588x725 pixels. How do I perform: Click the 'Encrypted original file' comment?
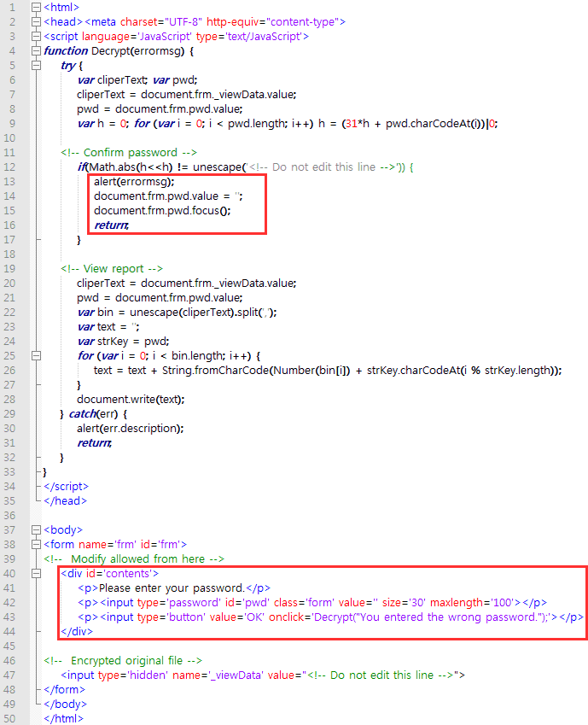pos(123,661)
